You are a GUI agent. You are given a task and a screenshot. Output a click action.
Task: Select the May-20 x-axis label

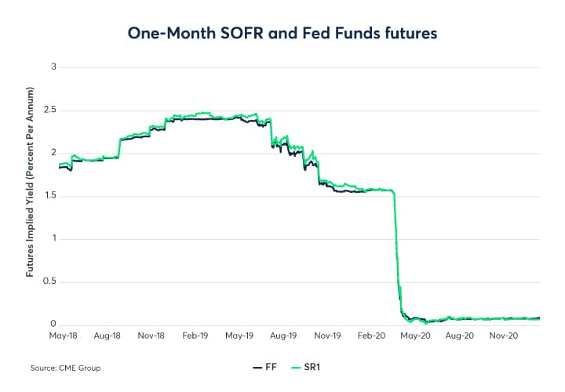coord(415,335)
